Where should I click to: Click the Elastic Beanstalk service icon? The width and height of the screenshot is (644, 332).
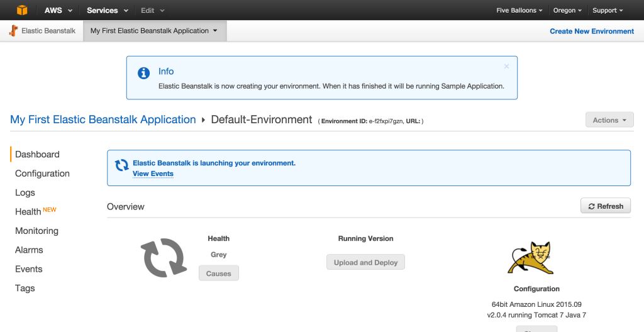(x=14, y=31)
